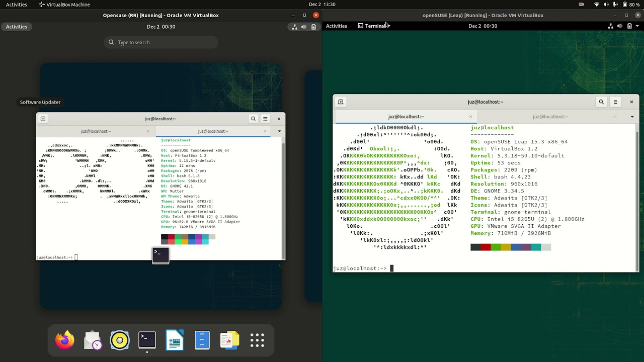Open hamburger menu in Tumbleweed terminal
This screenshot has height=362, width=644.
click(265, 119)
